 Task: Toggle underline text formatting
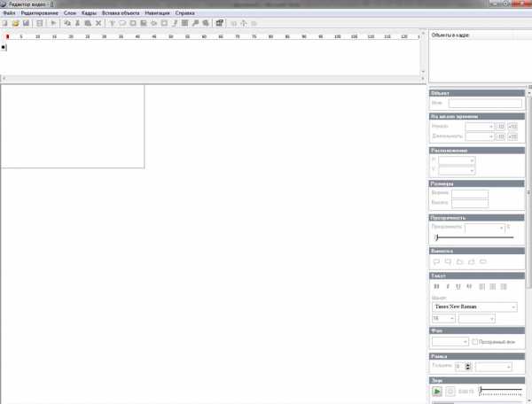[x=458, y=287]
